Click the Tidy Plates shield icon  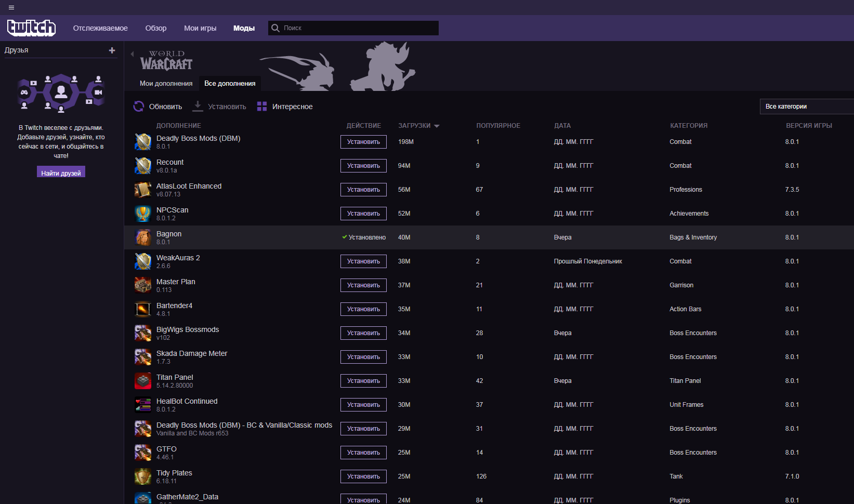pyautogui.click(x=143, y=476)
